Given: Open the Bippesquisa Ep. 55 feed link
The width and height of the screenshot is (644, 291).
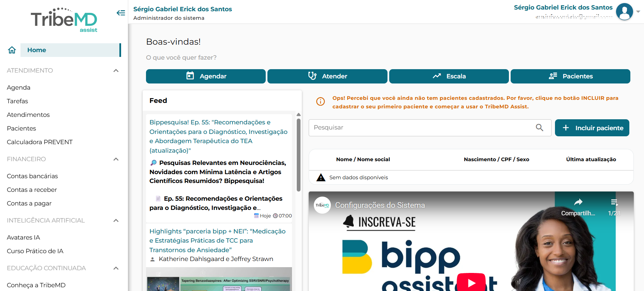Looking at the screenshot, I should point(218,136).
